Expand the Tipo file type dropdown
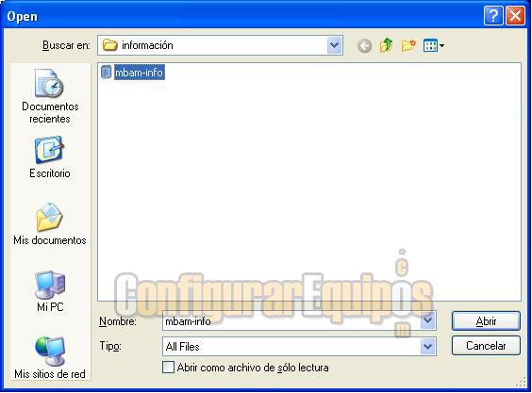 428,346
